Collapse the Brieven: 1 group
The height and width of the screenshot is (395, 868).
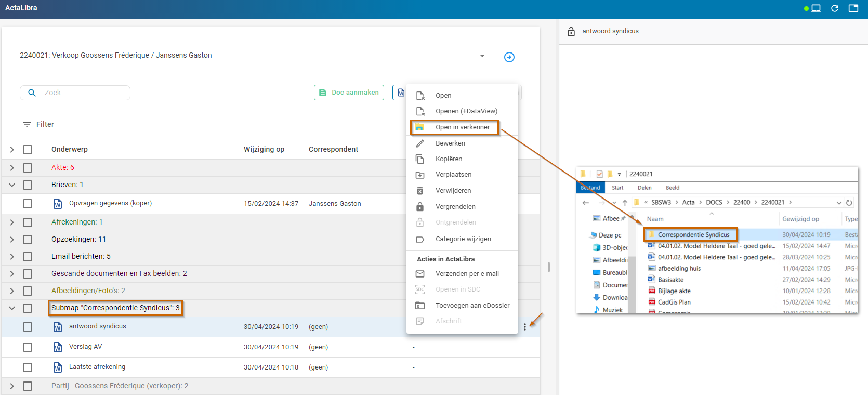12,185
